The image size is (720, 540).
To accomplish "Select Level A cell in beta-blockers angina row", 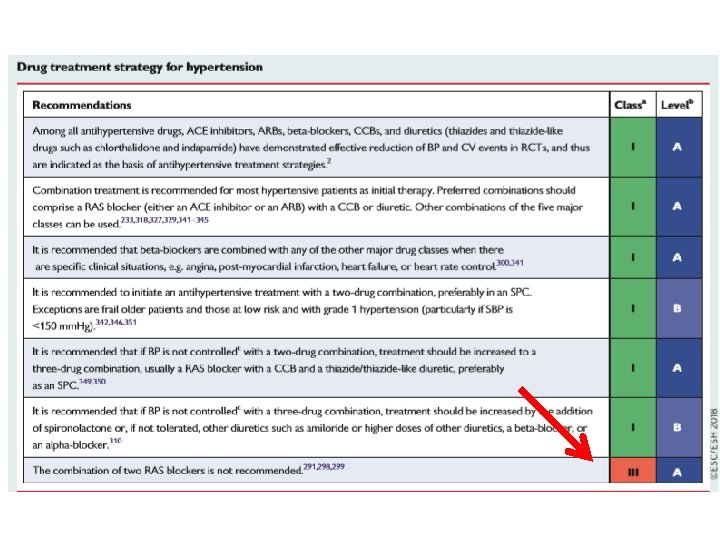I will tap(679, 258).
